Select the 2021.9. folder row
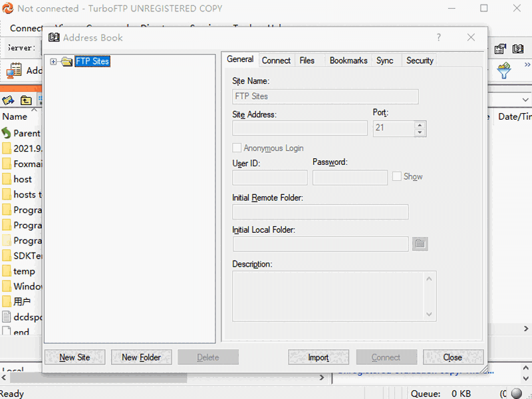The image size is (532, 399). coord(21,148)
